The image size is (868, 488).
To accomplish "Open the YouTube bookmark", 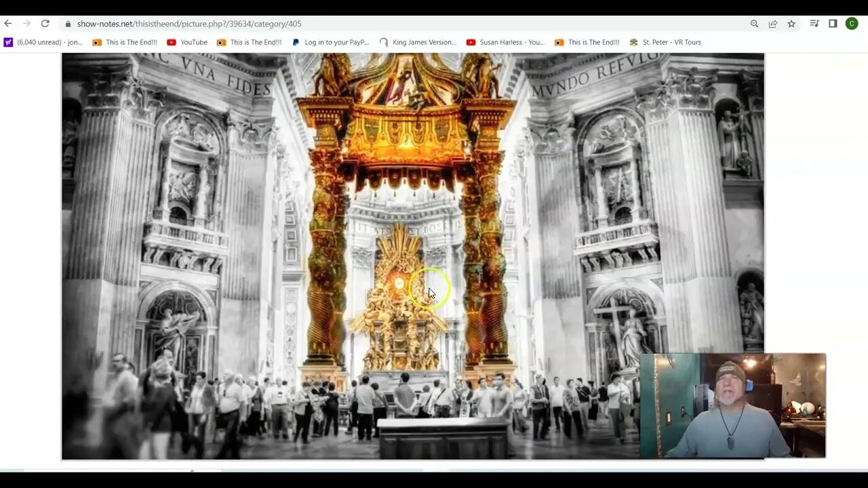I will pos(187,42).
